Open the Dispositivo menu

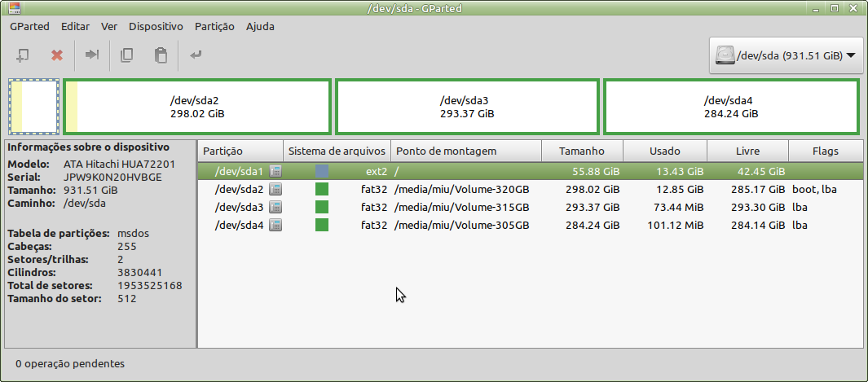pos(156,26)
